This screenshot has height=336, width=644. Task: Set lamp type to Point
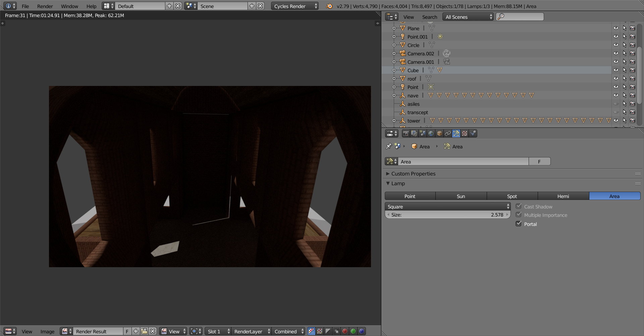pos(410,196)
